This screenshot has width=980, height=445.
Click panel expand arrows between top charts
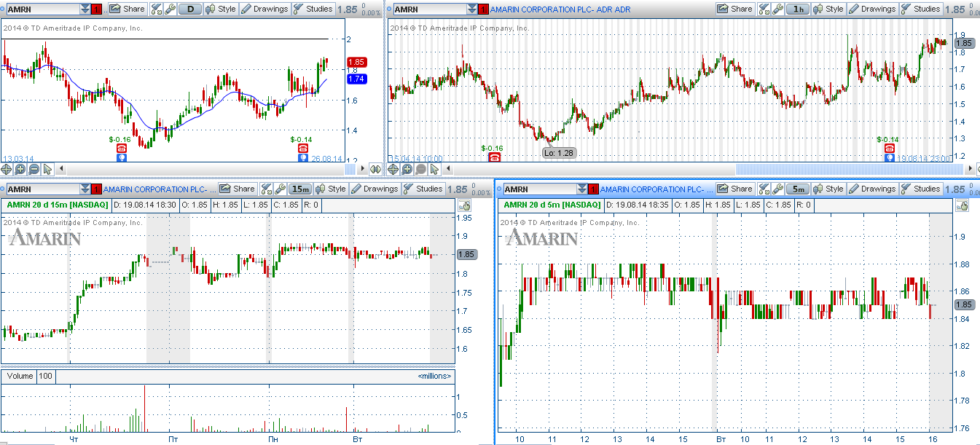point(376,169)
